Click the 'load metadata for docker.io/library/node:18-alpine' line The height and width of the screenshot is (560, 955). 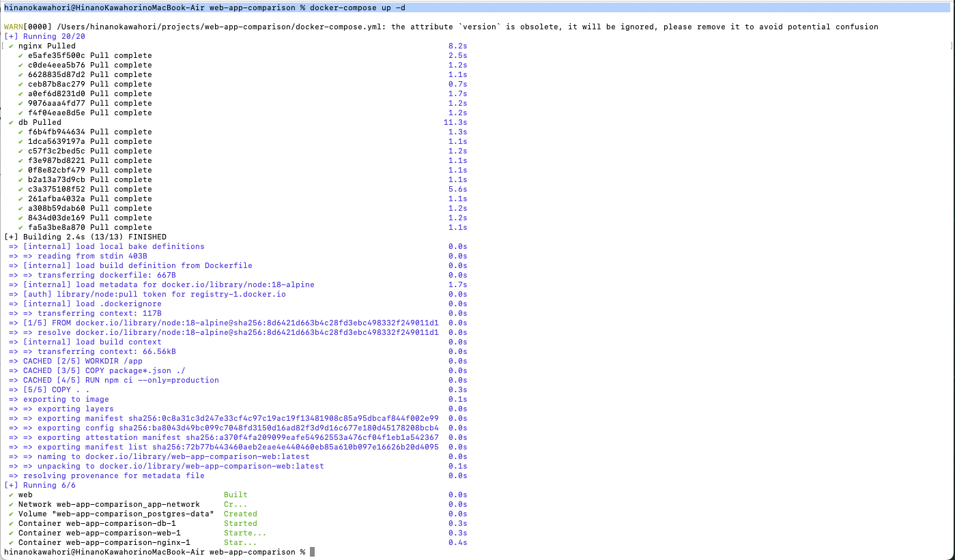click(x=162, y=284)
